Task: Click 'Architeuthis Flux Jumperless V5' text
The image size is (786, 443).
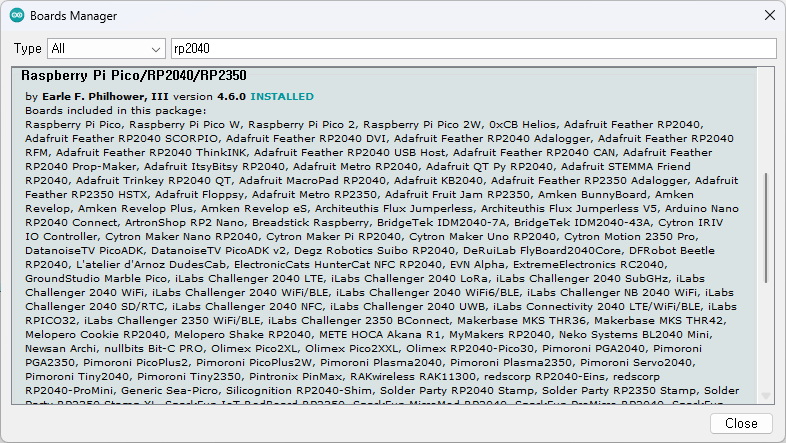Action: (569, 208)
